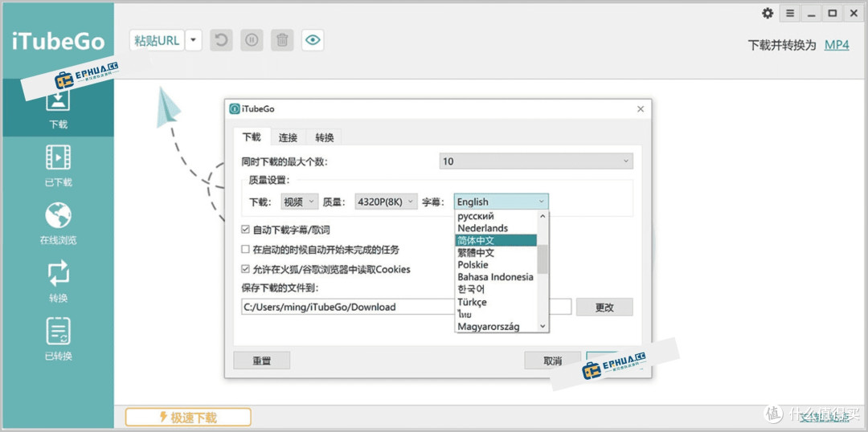
Task: Click the language list scrollbar thumb
Action: click(x=542, y=259)
